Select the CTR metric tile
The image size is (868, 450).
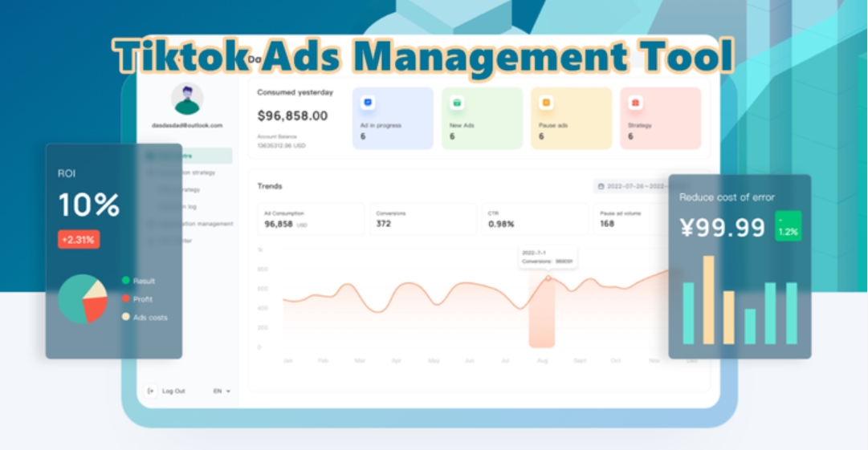click(535, 219)
